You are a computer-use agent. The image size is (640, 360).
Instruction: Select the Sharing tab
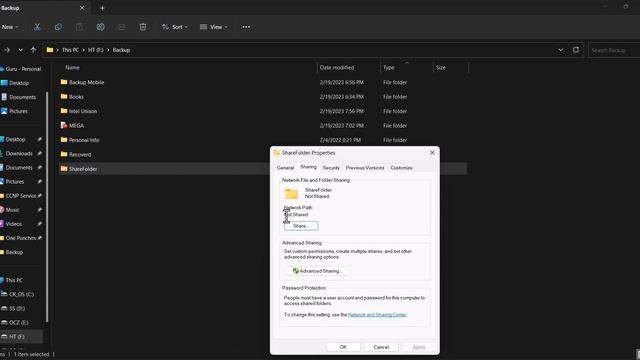308,167
